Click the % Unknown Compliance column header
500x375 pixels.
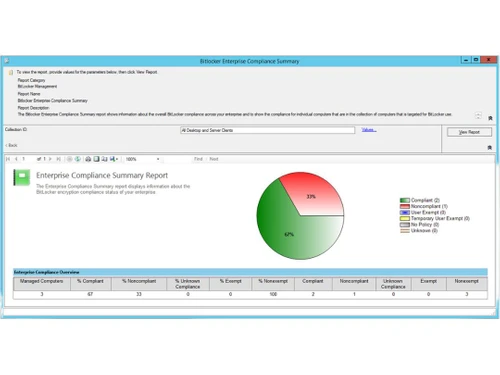coord(188,284)
